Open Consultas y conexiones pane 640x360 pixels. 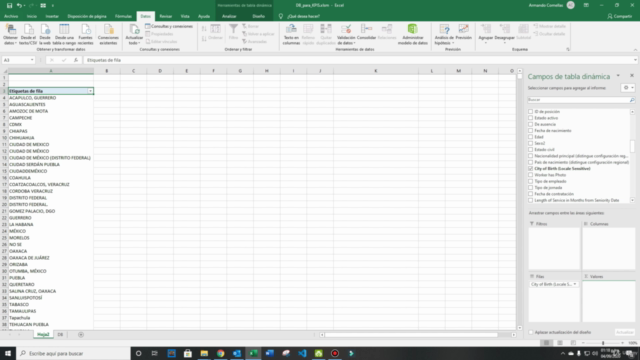tap(169, 26)
